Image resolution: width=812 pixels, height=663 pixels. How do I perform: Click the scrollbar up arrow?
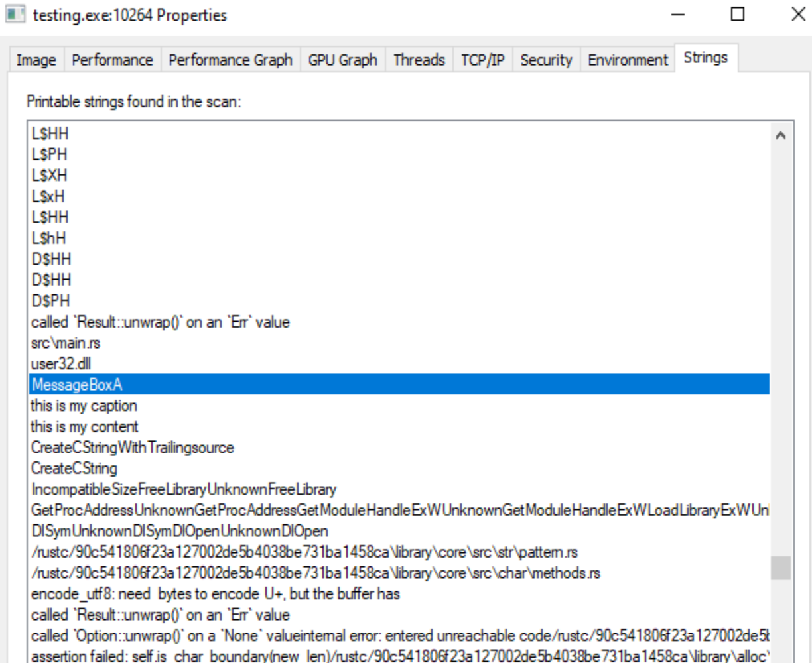781,135
